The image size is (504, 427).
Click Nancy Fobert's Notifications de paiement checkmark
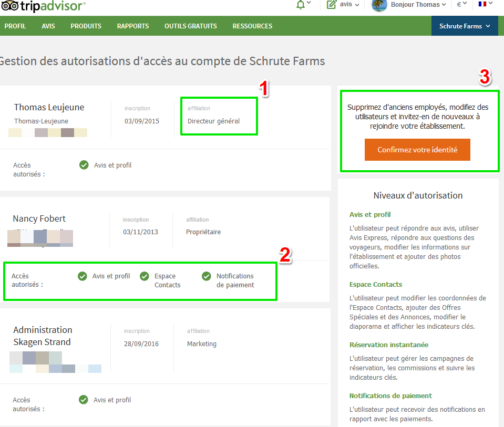[x=207, y=276]
